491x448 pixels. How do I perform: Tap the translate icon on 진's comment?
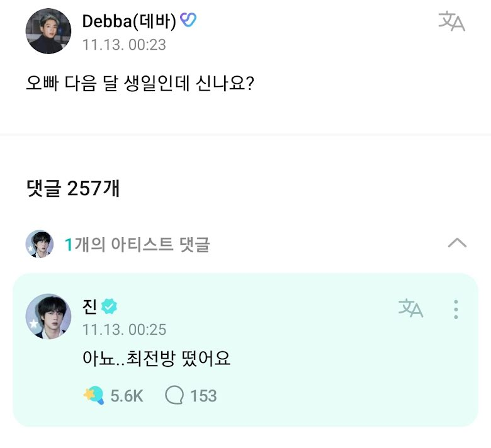pos(410,308)
